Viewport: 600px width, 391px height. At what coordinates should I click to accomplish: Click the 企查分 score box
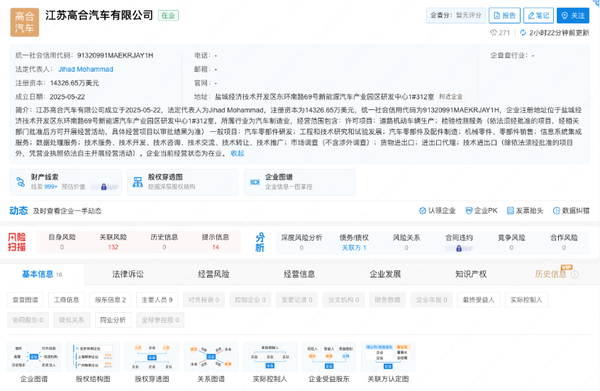pos(456,15)
